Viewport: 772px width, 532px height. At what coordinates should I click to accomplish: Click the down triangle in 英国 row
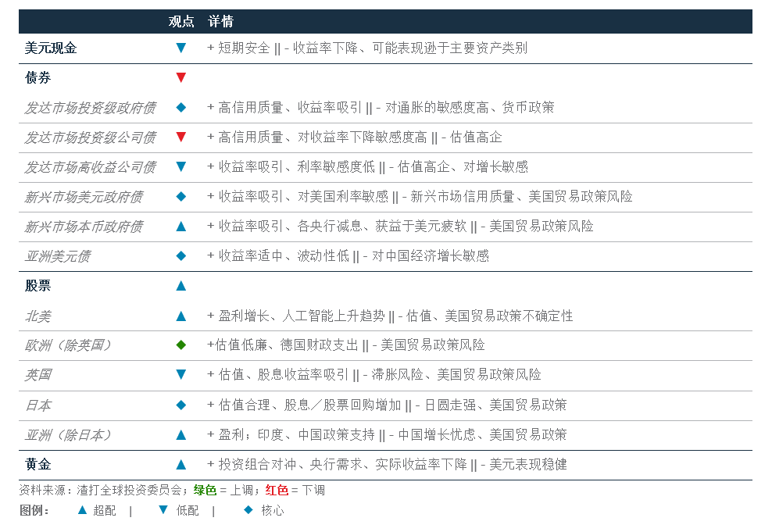[x=181, y=374]
